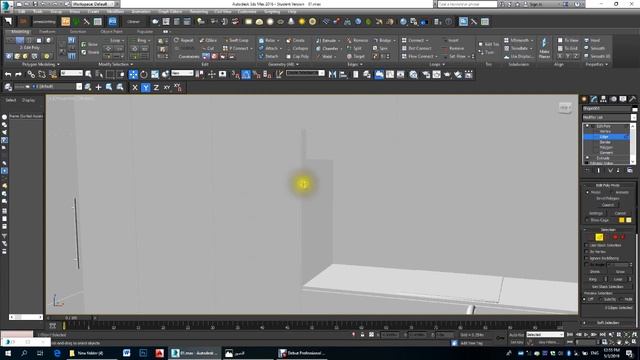Select the Select and Rotate tool

pyautogui.click(x=144, y=74)
